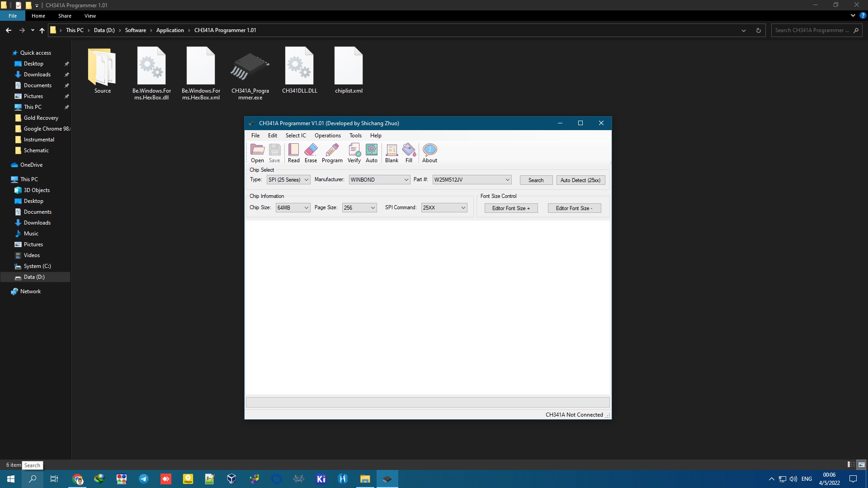Click the About toolbar icon

tap(429, 153)
